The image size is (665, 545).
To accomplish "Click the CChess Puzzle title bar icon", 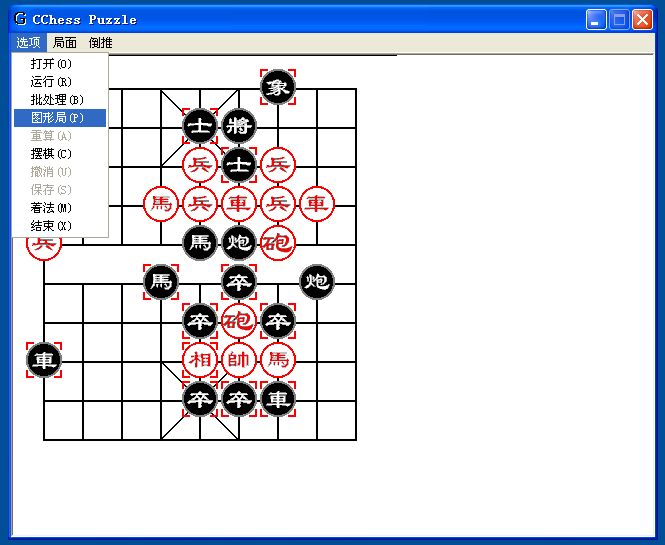I will click(20, 19).
